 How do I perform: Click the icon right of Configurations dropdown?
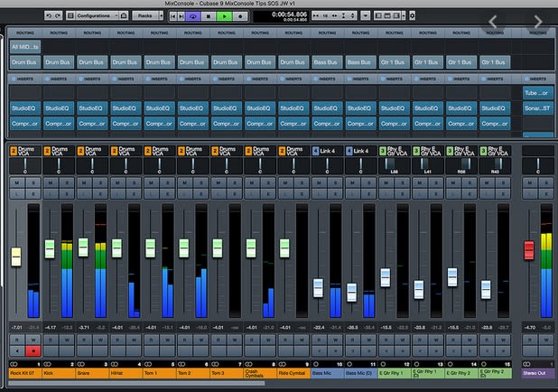coord(124,15)
